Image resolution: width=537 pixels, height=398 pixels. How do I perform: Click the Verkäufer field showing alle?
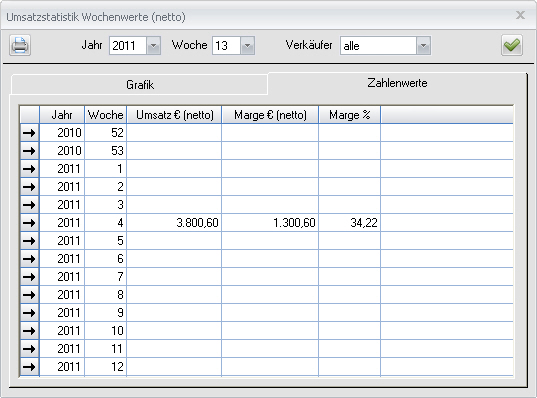coord(378,46)
